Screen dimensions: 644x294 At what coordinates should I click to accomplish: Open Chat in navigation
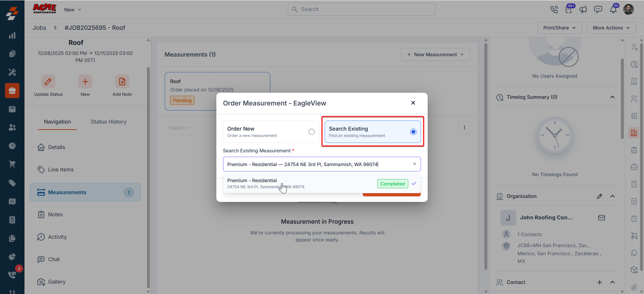tap(85, 260)
